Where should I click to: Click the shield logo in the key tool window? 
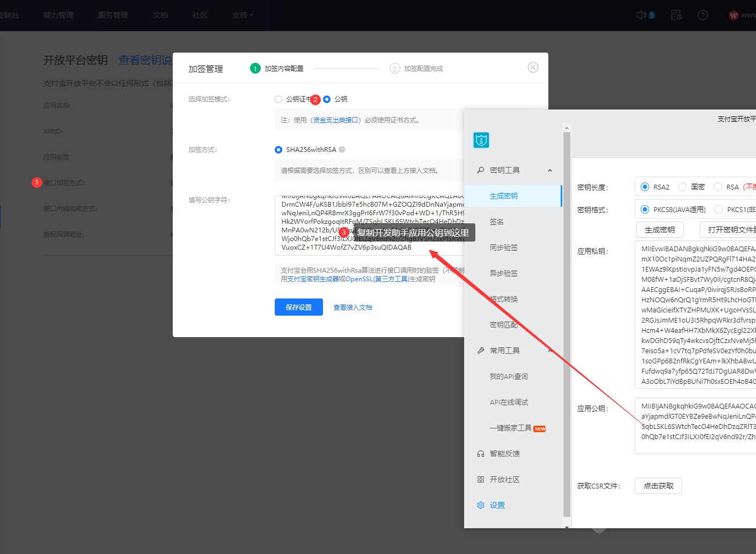pyautogui.click(x=481, y=140)
